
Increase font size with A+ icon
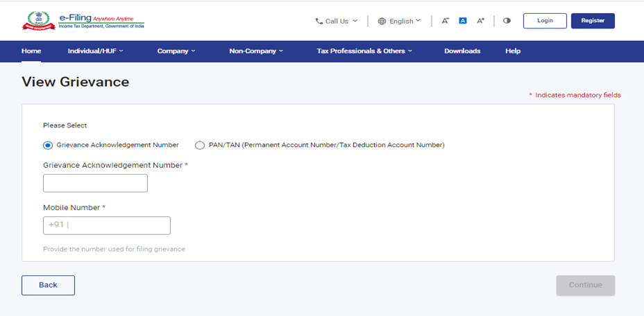point(480,21)
